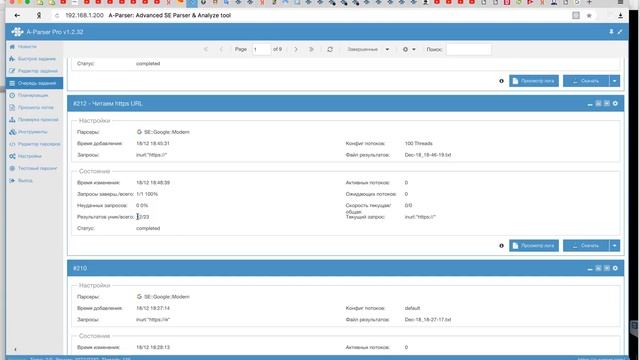Open Проверка прокси in the sidebar

[x=34, y=120]
